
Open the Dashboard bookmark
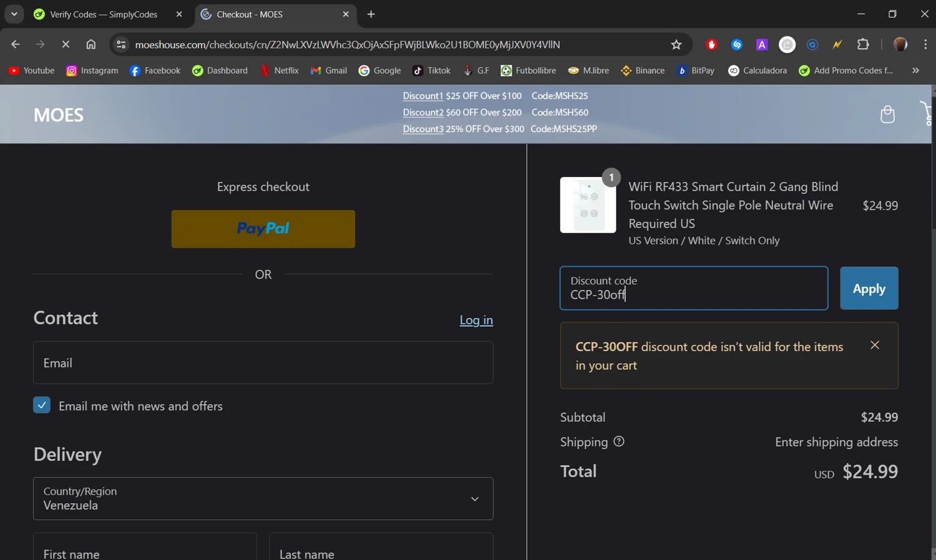pyautogui.click(x=220, y=70)
